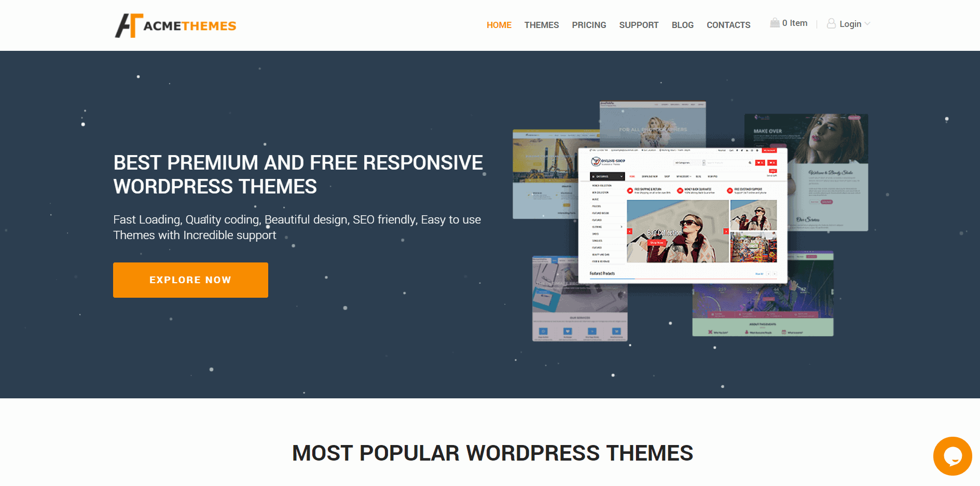This screenshot has height=486, width=980.
Task: Click the Acme Themes logo
Action: 175,25
